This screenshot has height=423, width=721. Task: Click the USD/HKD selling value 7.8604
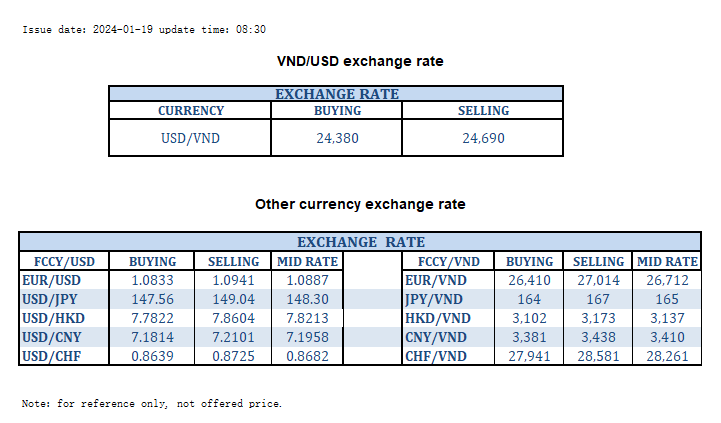(x=233, y=318)
